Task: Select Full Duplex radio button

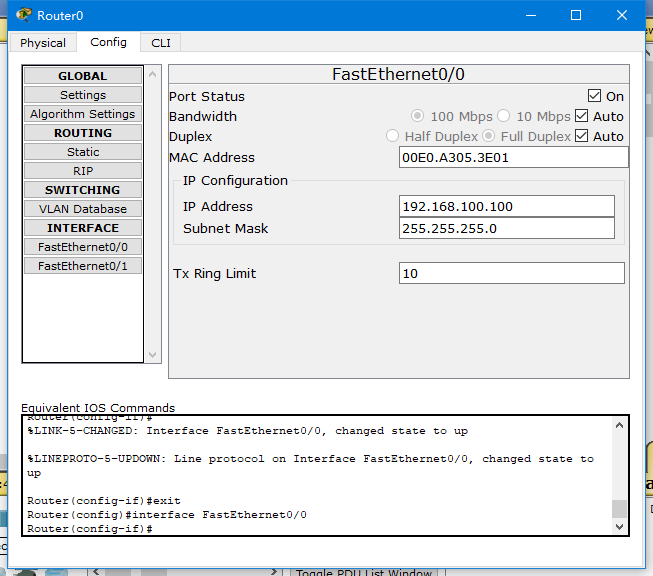Action: point(489,136)
